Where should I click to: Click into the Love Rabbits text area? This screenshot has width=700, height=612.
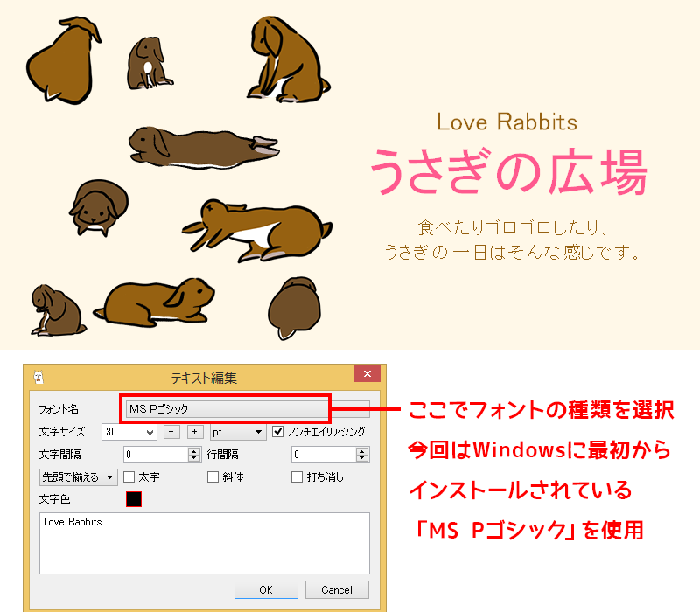pyautogui.click(x=205, y=543)
